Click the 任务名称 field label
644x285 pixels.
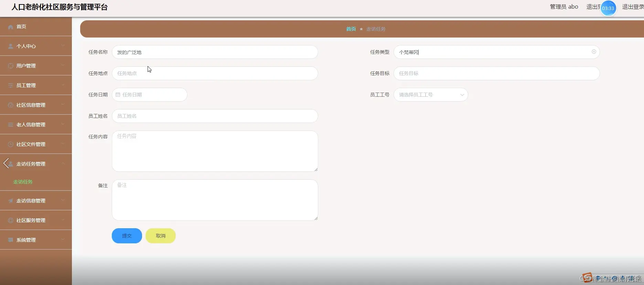(x=98, y=52)
